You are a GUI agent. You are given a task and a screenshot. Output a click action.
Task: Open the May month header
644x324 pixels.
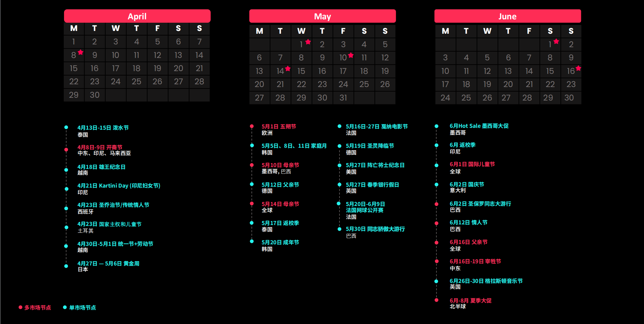(322, 16)
